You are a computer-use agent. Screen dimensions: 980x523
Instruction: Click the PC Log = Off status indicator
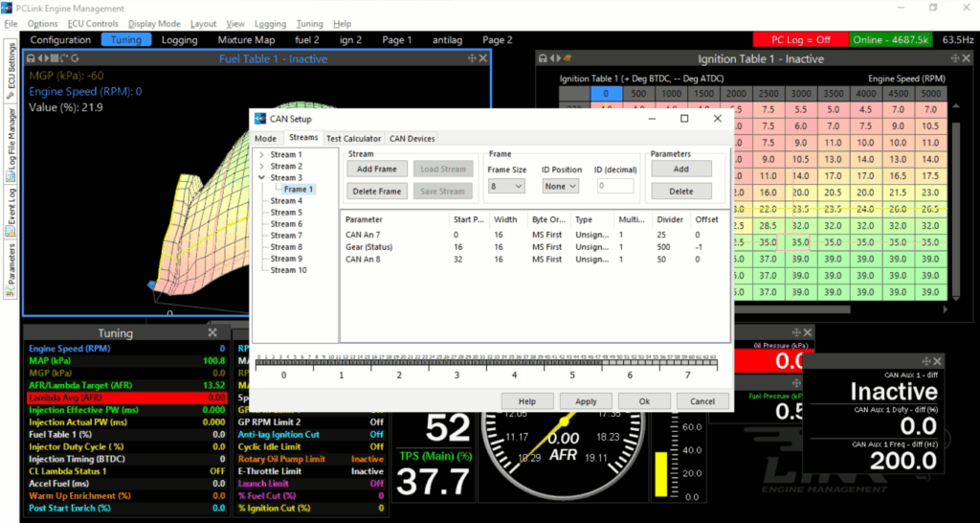pyautogui.click(x=801, y=39)
